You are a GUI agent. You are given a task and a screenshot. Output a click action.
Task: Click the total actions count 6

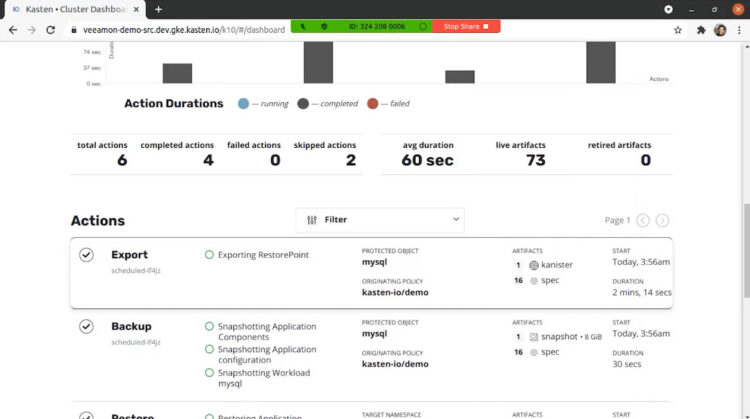[x=122, y=160]
